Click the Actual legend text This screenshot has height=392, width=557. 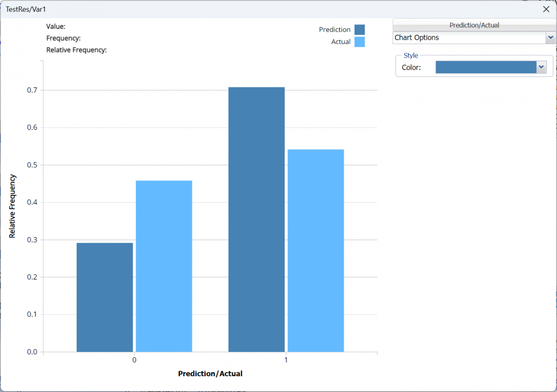(x=341, y=42)
